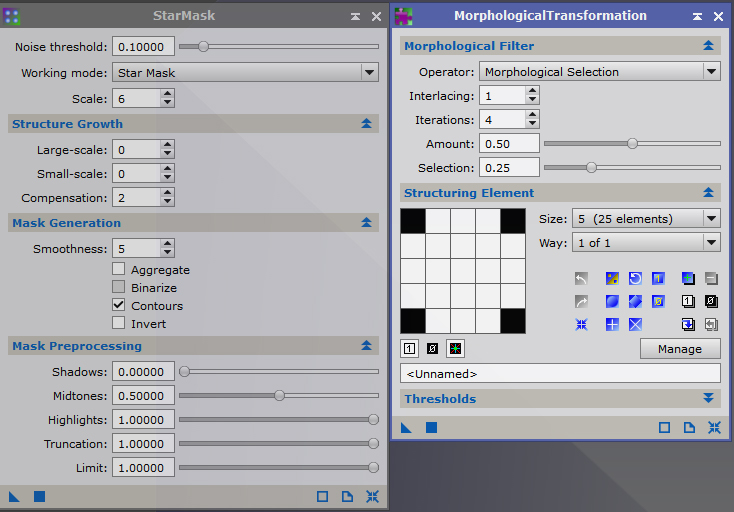734x512 pixels.
Task: Click the StarMask documentation page icon
Action: pos(347,497)
